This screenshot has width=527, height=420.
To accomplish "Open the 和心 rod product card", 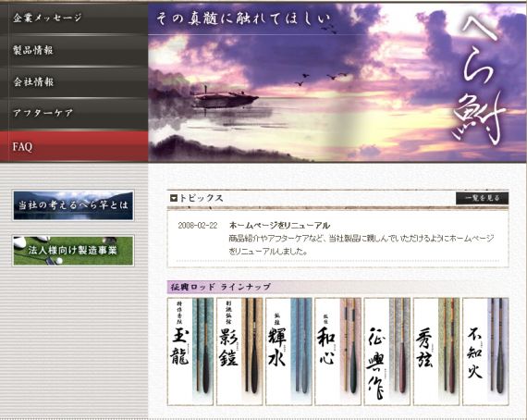I will pos(337,352).
